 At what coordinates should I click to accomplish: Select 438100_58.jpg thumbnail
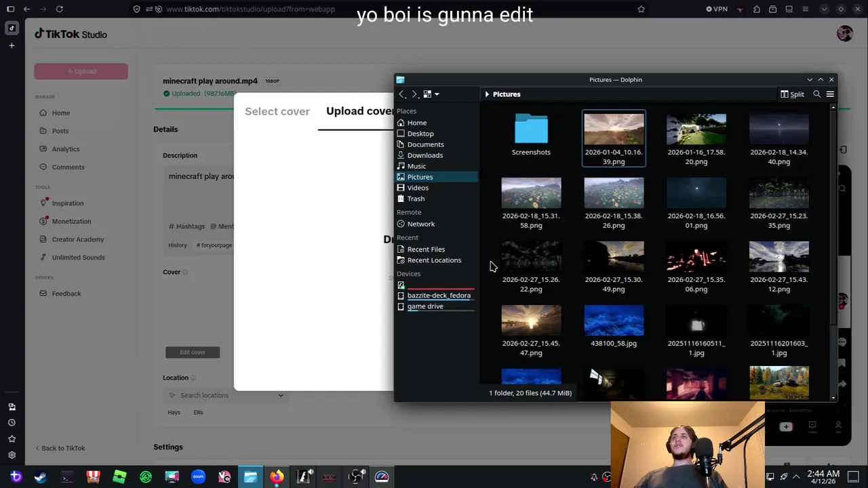pos(614,321)
